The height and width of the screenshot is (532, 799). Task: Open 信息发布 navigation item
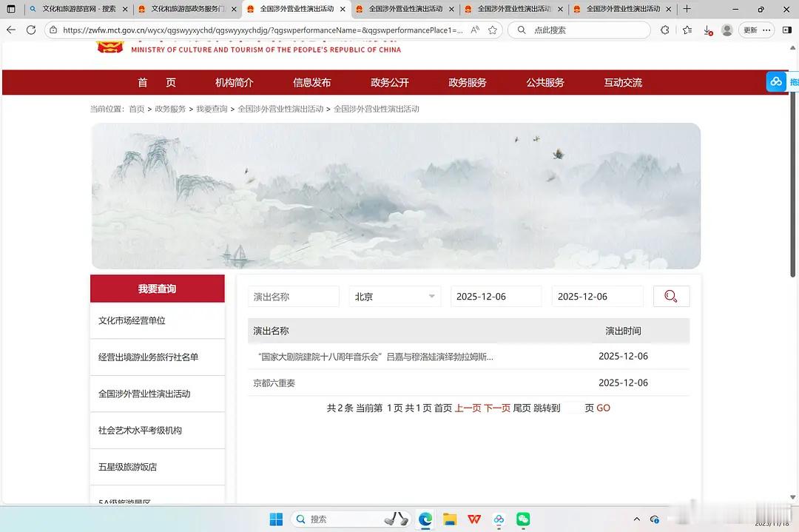[x=312, y=83]
